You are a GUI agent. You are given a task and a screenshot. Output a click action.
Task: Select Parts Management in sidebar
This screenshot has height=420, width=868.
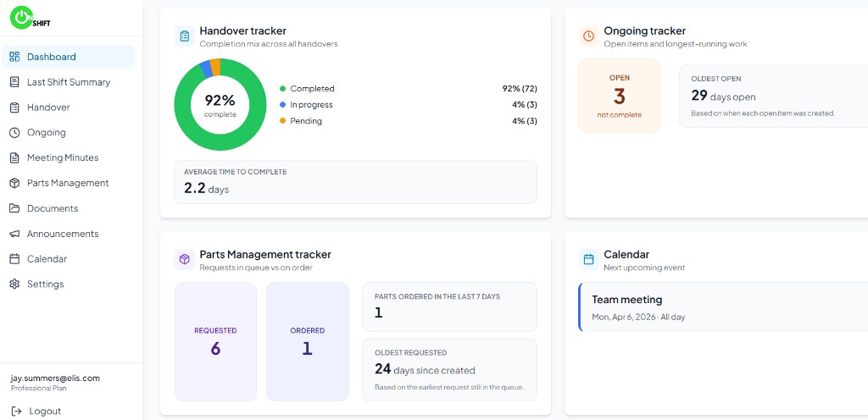68,183
